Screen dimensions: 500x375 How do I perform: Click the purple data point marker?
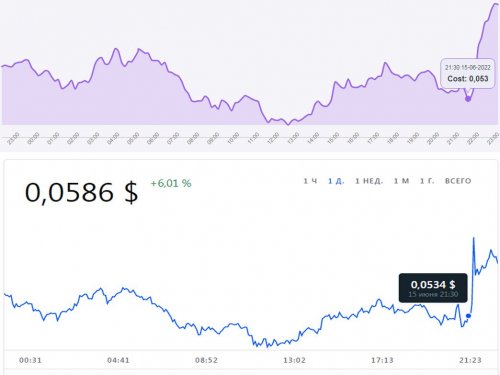point(468,99)
